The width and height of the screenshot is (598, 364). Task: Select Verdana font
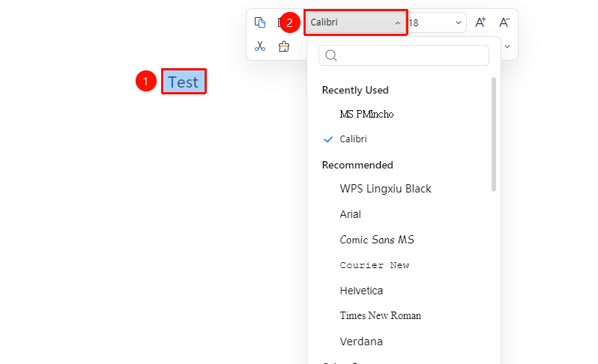pos(361,342)
